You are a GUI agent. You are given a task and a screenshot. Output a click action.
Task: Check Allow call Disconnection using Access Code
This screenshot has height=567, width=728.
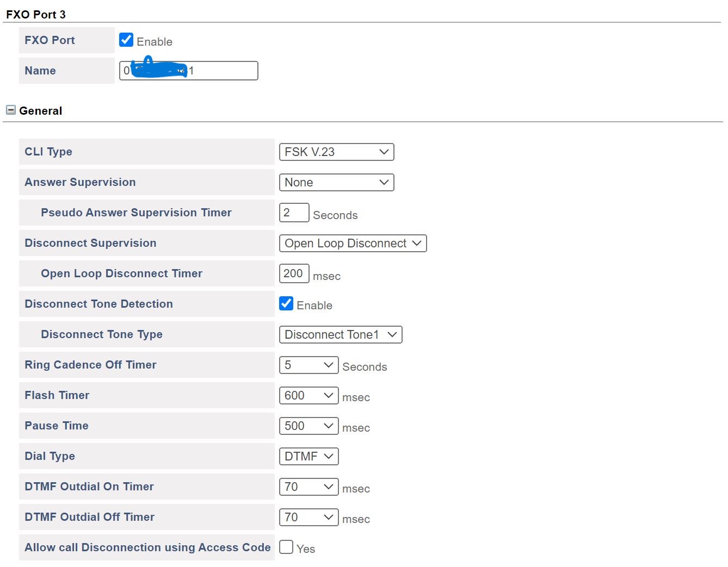pos(286,547)
